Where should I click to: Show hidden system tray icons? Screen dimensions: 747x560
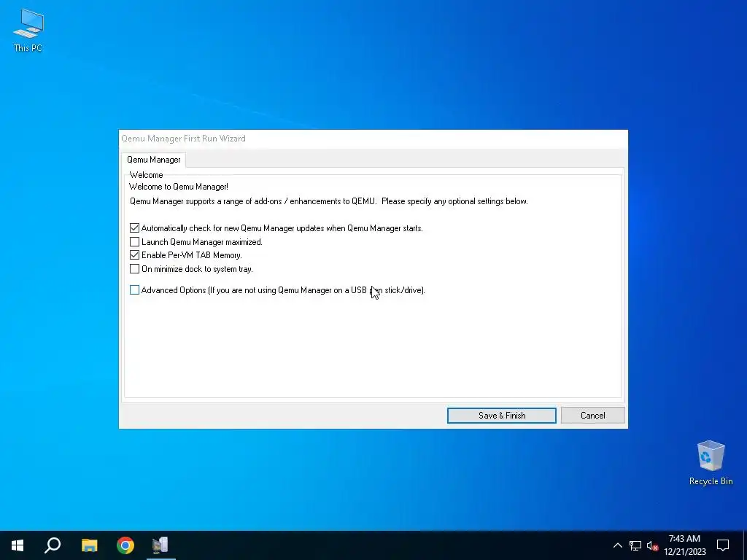point(617,545)
